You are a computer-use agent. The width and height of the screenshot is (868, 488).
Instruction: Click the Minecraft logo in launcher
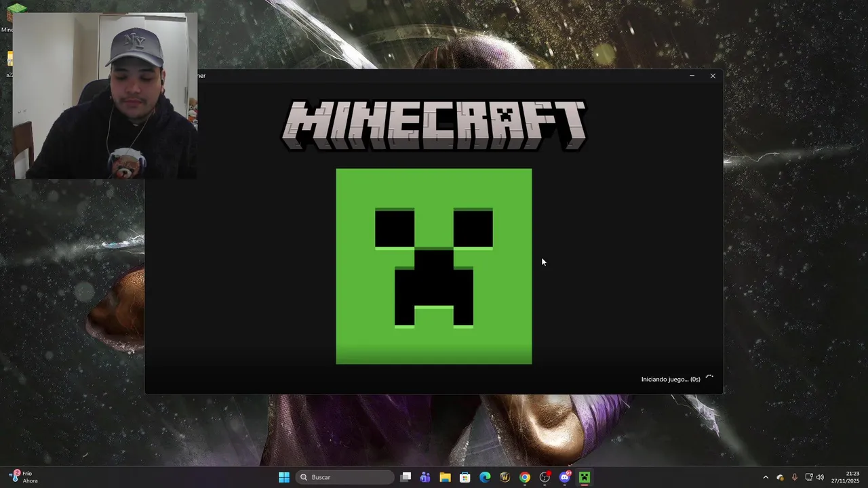[x=434, y=125]
